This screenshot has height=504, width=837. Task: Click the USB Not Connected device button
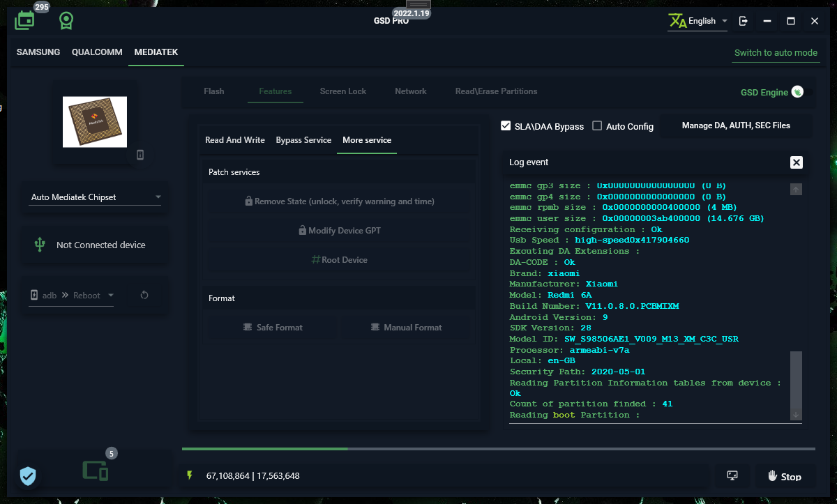(94, 245)
